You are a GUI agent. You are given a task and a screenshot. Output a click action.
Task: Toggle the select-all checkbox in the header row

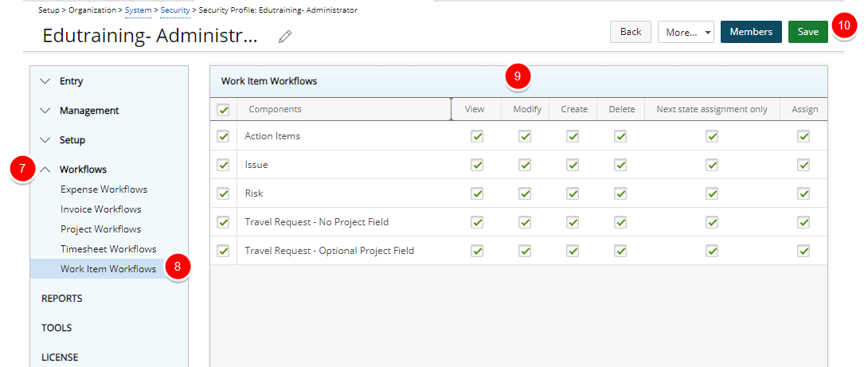coord(224,110)
